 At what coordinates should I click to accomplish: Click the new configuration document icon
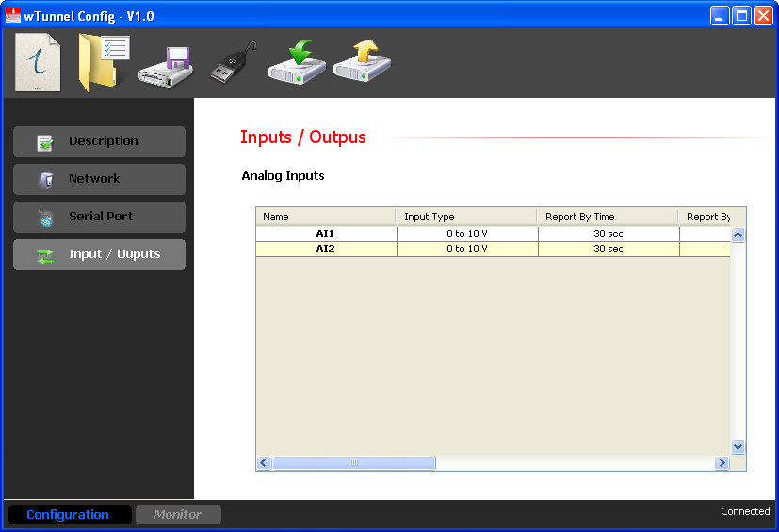click(38, 63)
